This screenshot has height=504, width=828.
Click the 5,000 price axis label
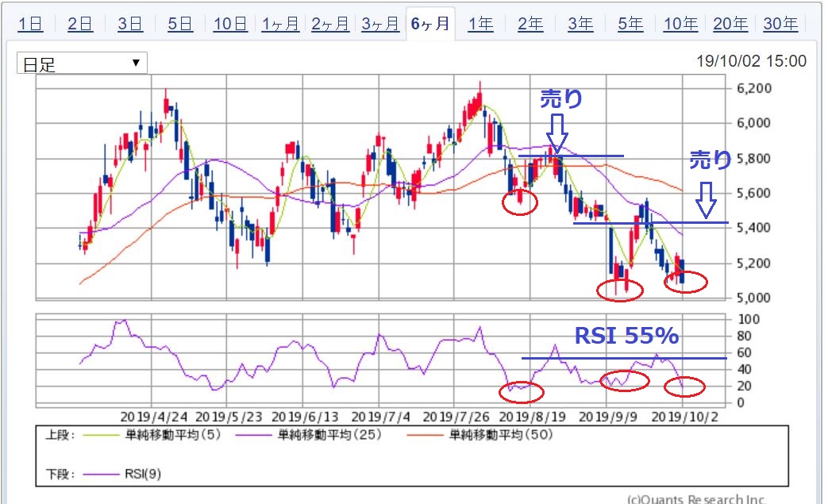pyautogui.click(x=754, y=298)
